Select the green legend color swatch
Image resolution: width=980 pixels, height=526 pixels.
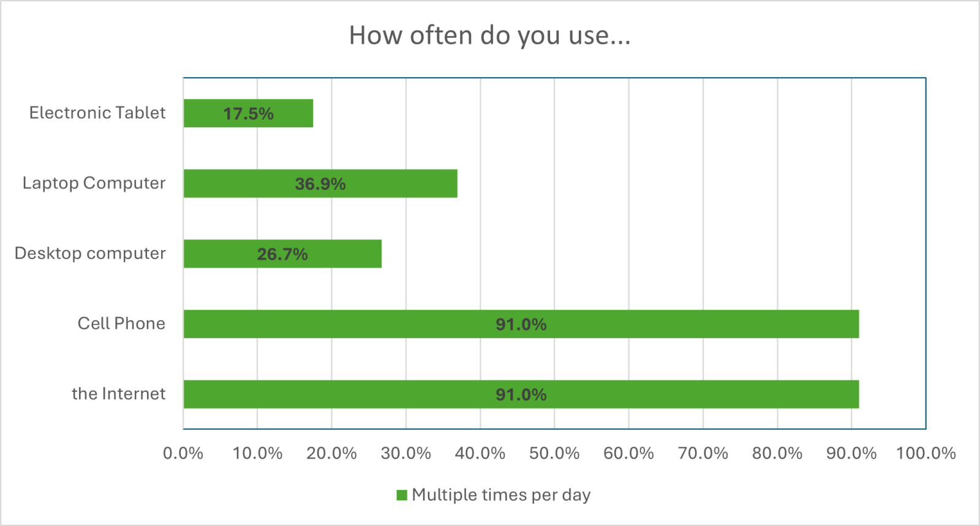(402, 495)
